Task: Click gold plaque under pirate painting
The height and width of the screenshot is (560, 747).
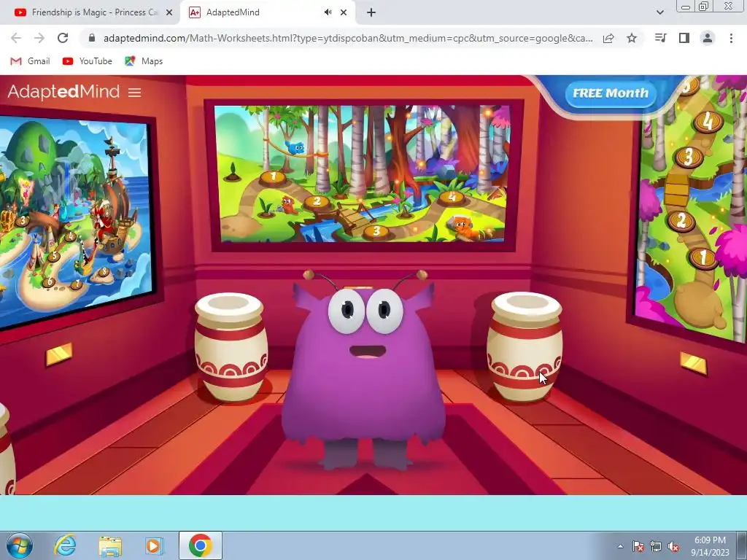Action: coord(59,354)
